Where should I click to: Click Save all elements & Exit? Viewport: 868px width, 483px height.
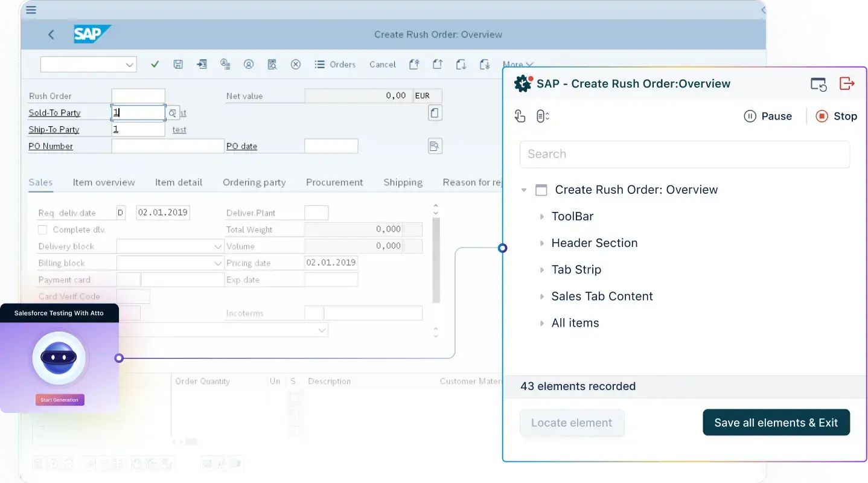(776, 422)
